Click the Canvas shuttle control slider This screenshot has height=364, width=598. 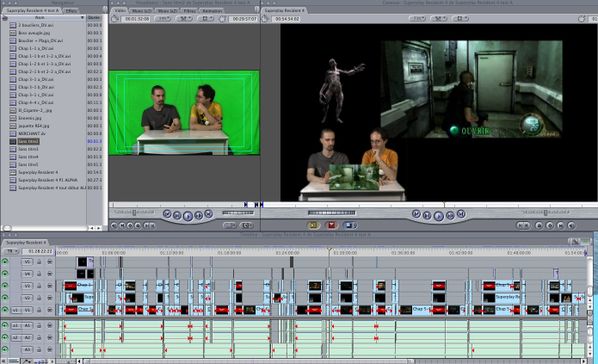click(x=545, y=212)
